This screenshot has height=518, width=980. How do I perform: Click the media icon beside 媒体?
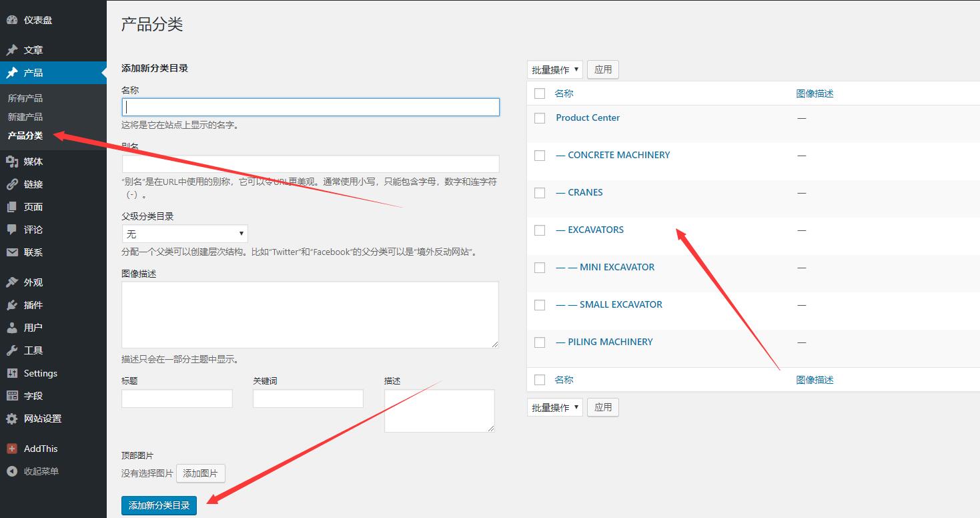12,162
